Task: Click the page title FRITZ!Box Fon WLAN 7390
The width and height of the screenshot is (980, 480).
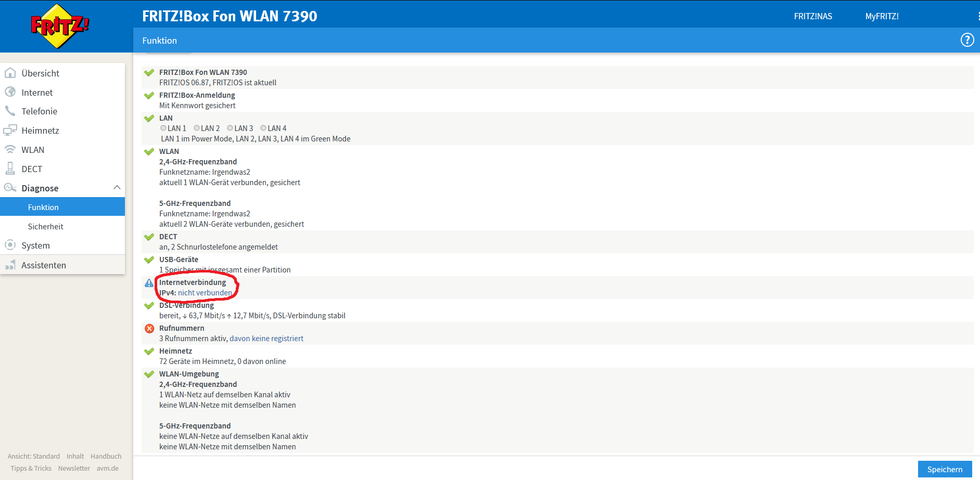Action: point(230,16)
